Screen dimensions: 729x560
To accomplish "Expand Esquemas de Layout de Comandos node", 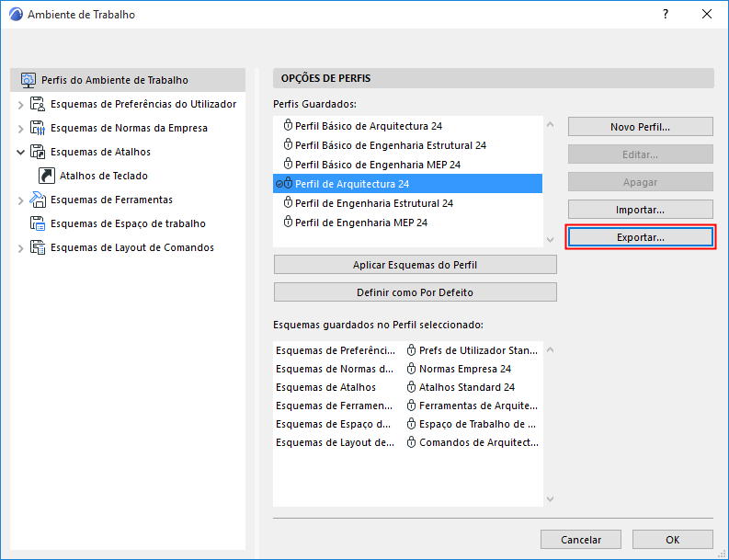I will click(x=20, y=247).
